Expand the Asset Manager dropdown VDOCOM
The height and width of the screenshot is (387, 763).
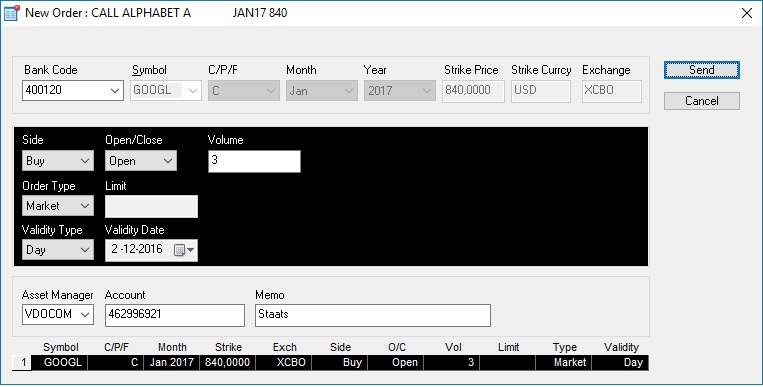(x=57, y=314)
